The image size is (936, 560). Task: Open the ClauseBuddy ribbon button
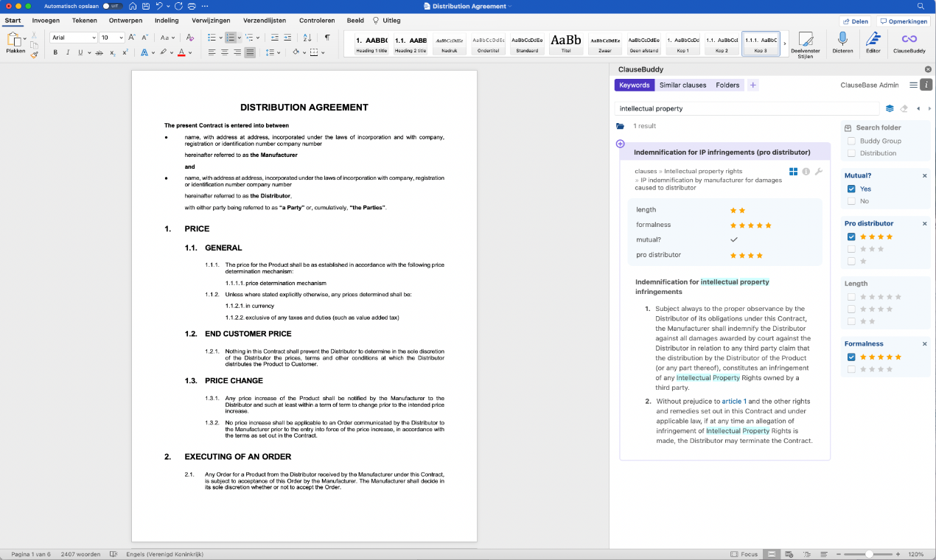(x=909, y=42)
